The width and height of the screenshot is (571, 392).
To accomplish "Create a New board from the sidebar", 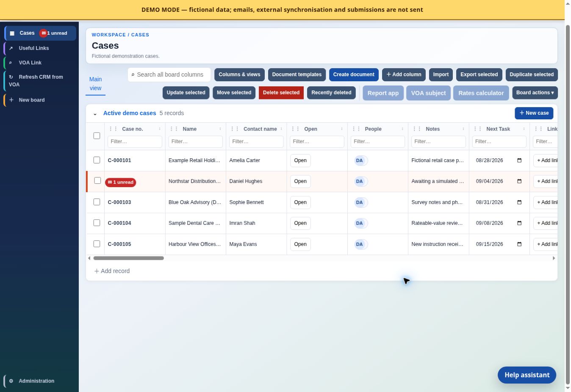I will (40, 100).
